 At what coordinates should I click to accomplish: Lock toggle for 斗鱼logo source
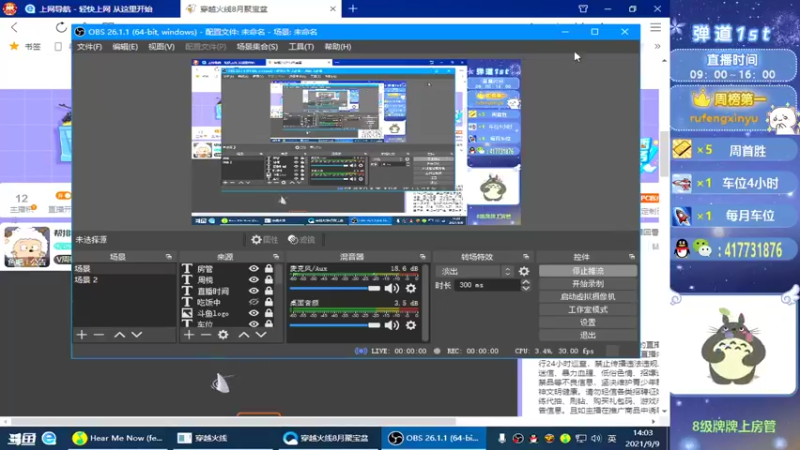pyautogui.click(x=268, y=313)
